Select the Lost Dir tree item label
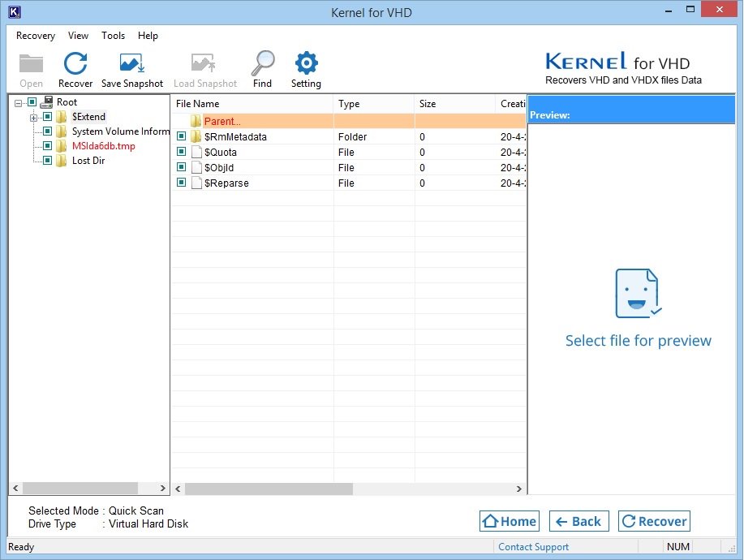The image size is (744, 560). coord(88,161)
